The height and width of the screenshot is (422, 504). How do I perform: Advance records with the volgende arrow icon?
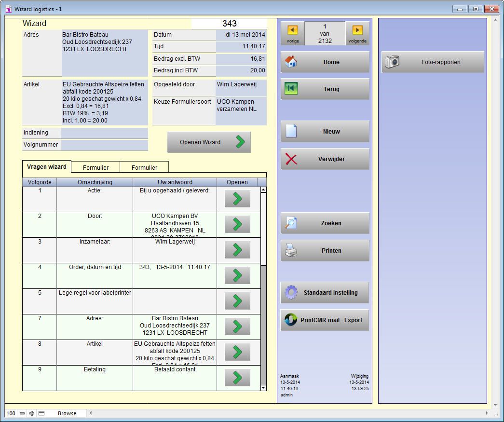click(x=358, y=30)
